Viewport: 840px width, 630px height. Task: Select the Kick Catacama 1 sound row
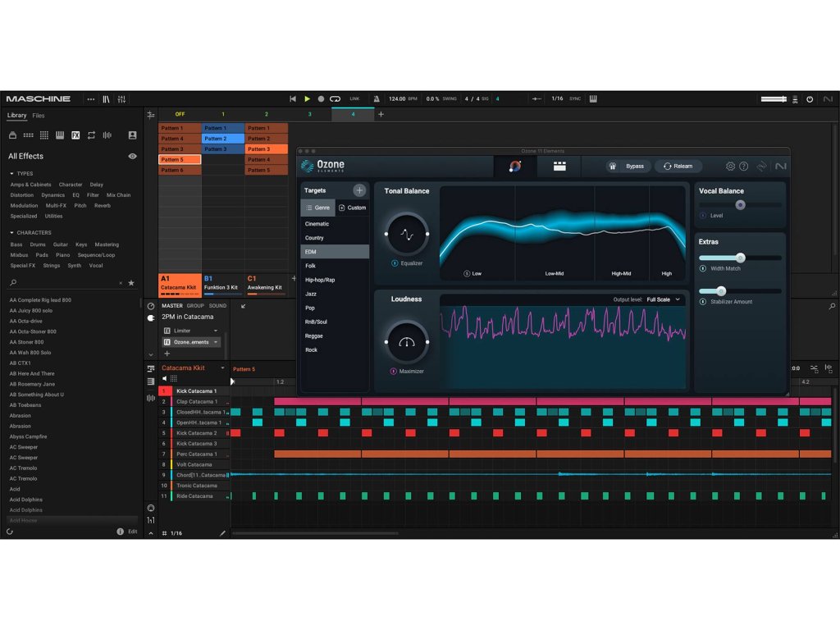(x=195, y=391)
